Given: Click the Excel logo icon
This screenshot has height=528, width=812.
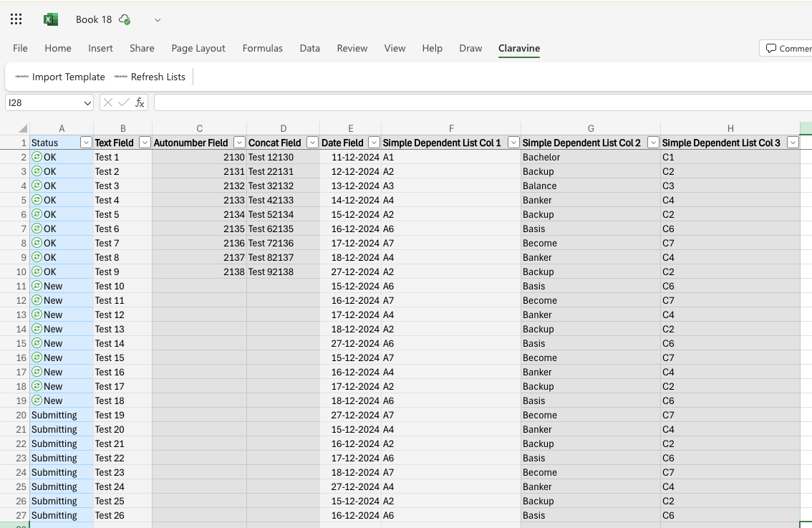Looking at the screenshot, I should click(50, 19).
